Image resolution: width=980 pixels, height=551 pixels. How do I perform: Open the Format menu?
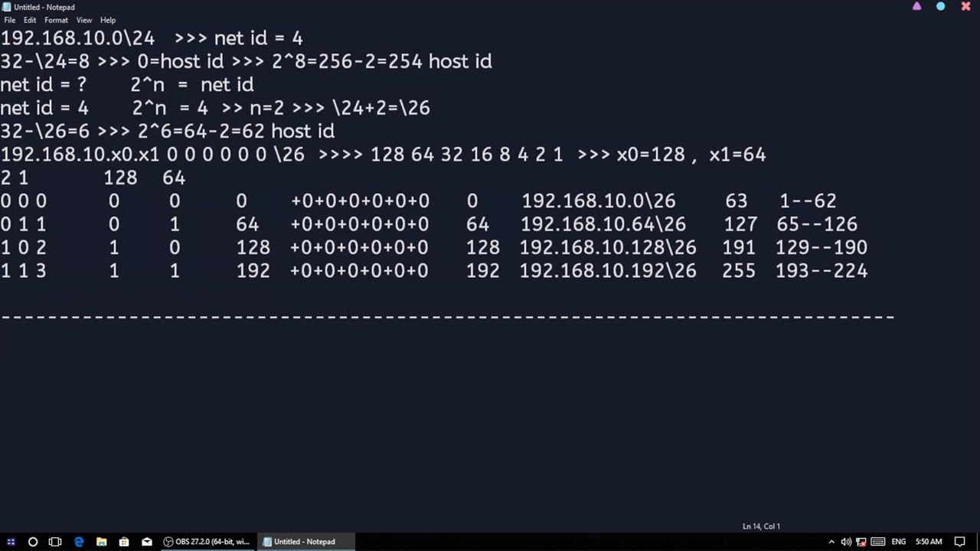[56, 20]
